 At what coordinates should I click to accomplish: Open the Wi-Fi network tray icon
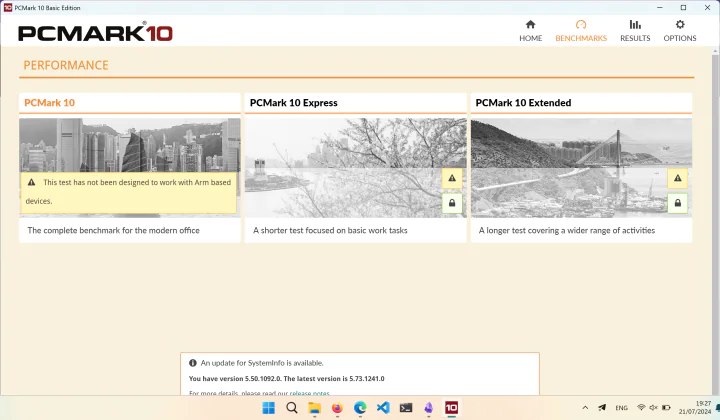(641, 407)
